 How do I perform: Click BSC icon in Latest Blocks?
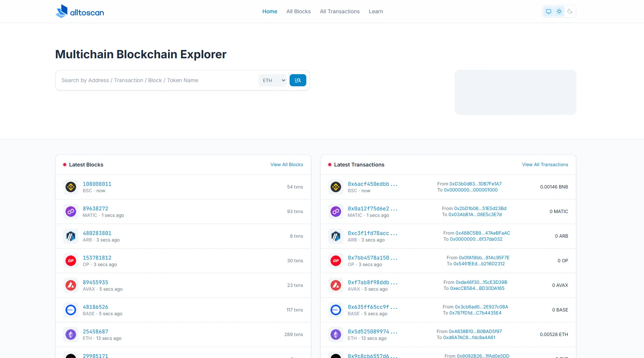click(71, 187)
